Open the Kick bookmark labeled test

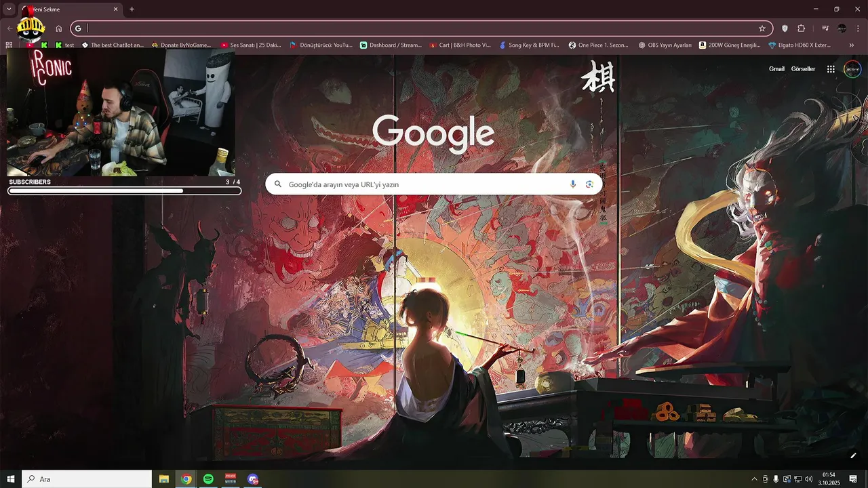[65, 45]
